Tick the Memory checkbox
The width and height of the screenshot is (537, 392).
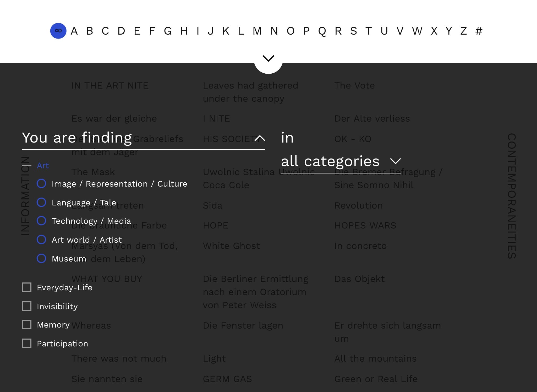pos(27,325)
